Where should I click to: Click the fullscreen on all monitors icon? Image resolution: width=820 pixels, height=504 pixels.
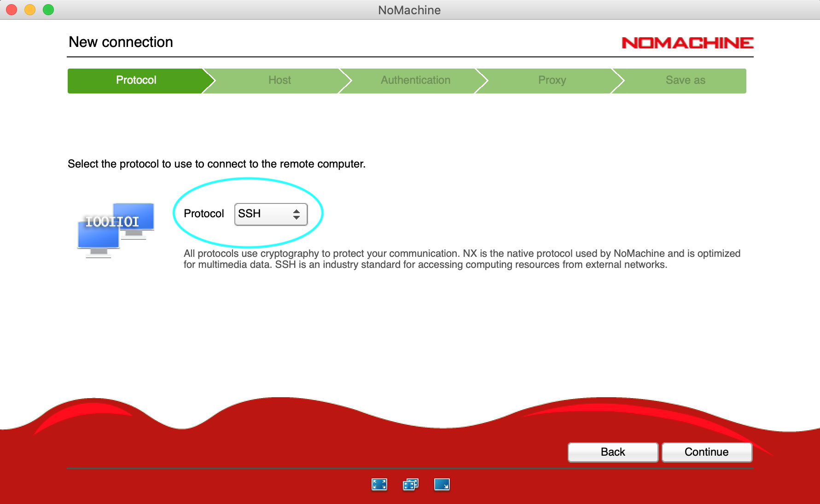410,484
